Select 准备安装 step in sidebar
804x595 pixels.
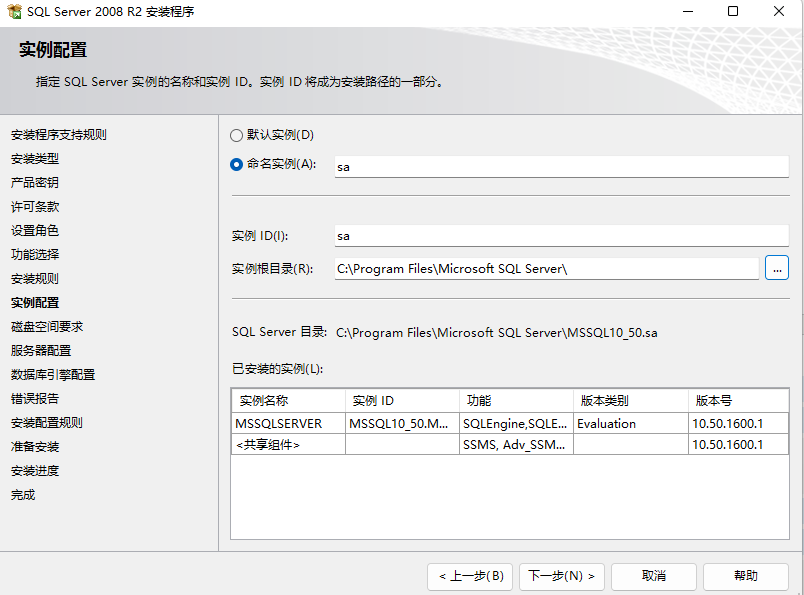(x=35, y=447)
